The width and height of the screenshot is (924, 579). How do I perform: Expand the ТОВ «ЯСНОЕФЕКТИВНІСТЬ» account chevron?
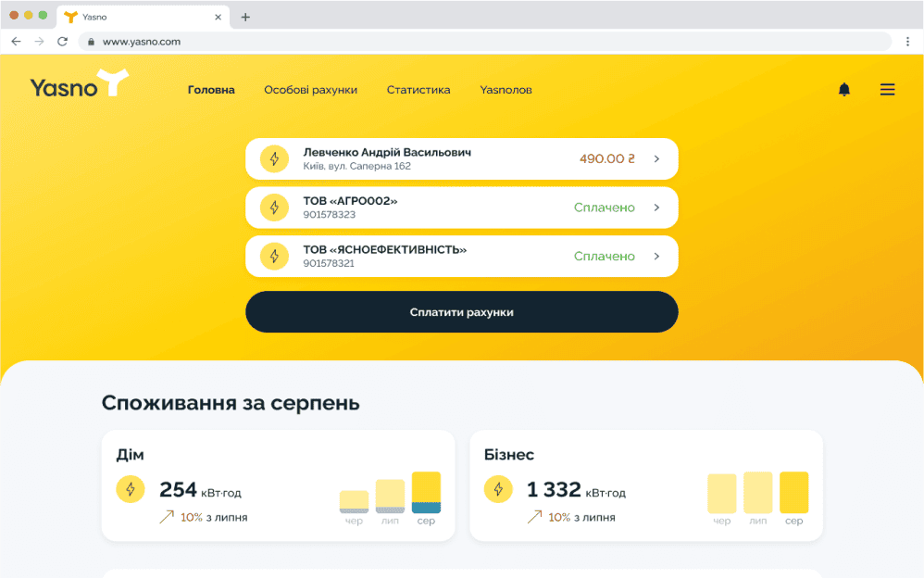tap(656, 257)
